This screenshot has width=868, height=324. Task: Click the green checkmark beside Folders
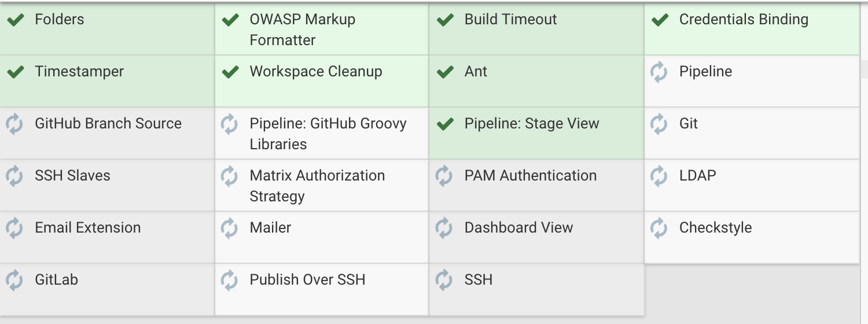16,20
